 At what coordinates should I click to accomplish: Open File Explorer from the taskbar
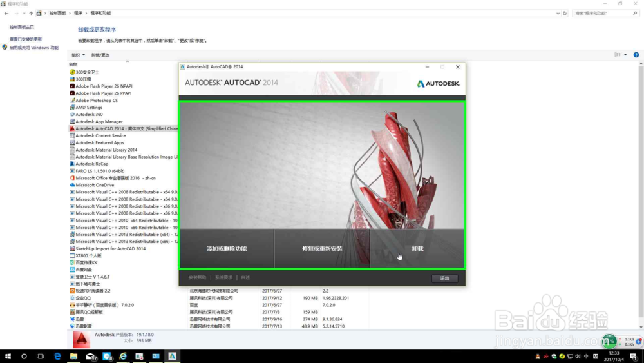[73, 356]
